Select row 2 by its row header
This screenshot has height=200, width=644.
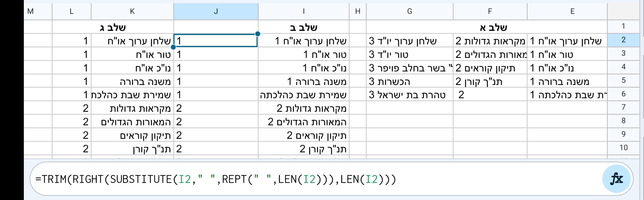pyautogui.click(x=624, y=40)
